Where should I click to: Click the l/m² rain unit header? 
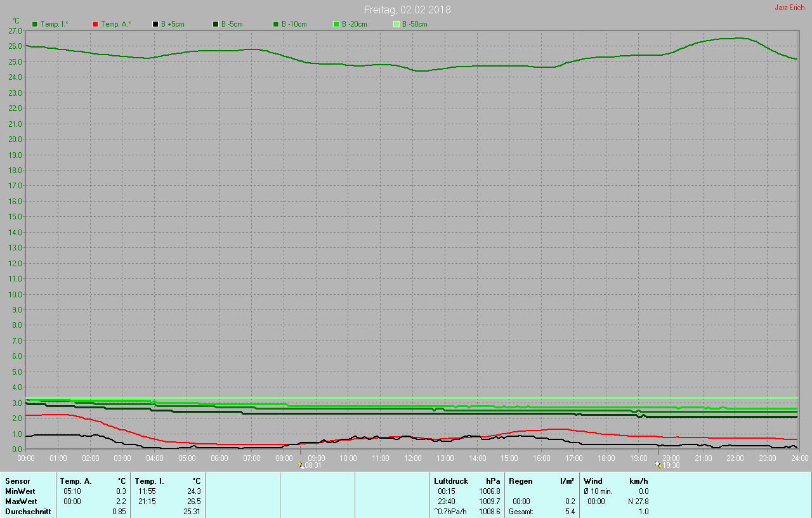pos(567,481)
